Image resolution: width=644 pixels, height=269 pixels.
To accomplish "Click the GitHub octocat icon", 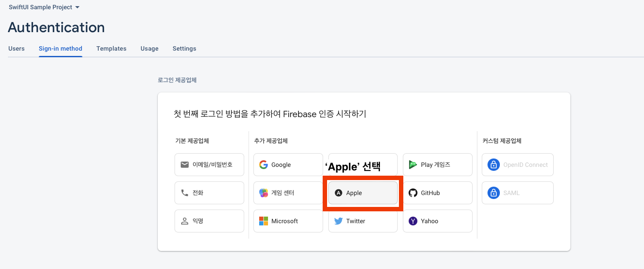I will point(413,193).
